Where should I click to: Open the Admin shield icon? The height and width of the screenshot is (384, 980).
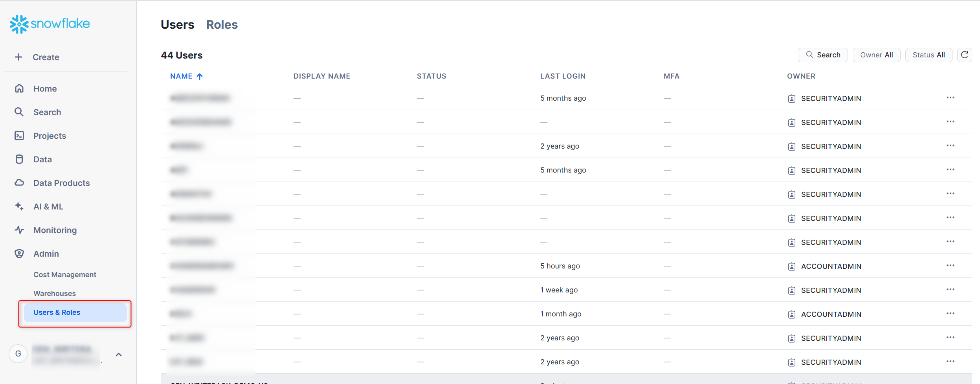(19, 254)
